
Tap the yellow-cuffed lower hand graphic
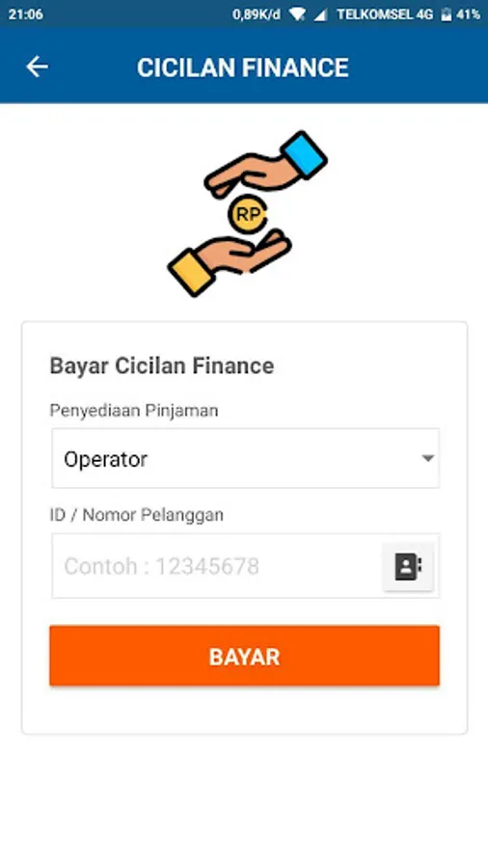(x=230, y=263)
